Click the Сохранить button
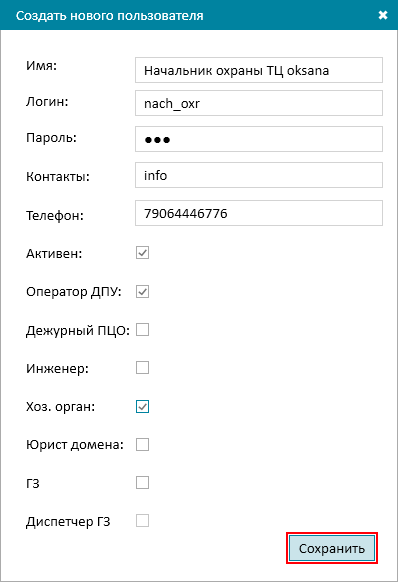The width and height of the screenshot is (398, 582). pos(332,548)
